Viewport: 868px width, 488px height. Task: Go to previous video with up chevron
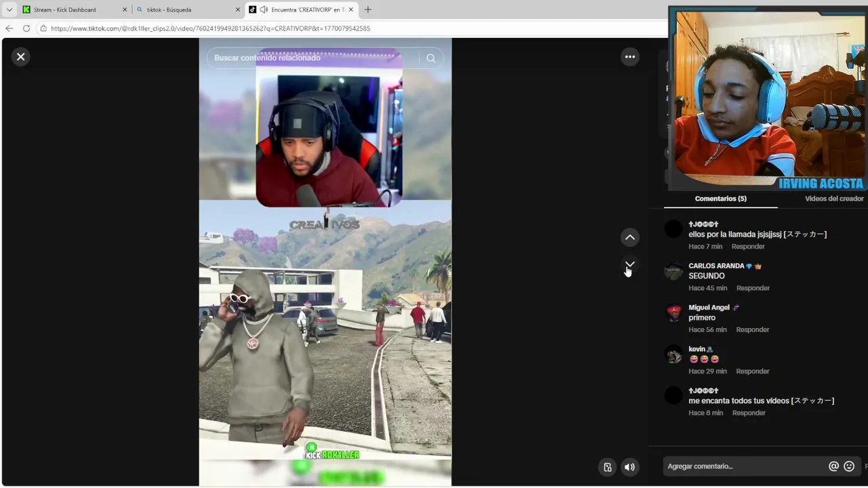630,237
